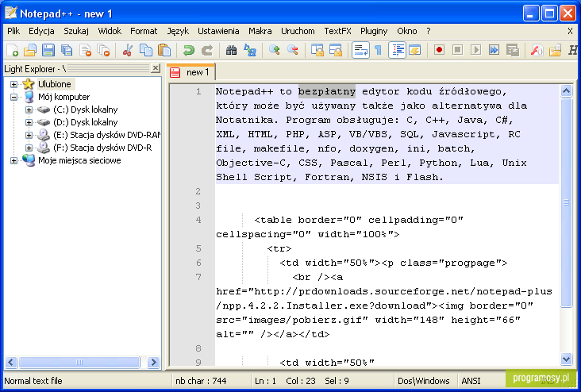Close the Light Explorer panel
The width and height of the screenshot is (581, 392).
156,68
